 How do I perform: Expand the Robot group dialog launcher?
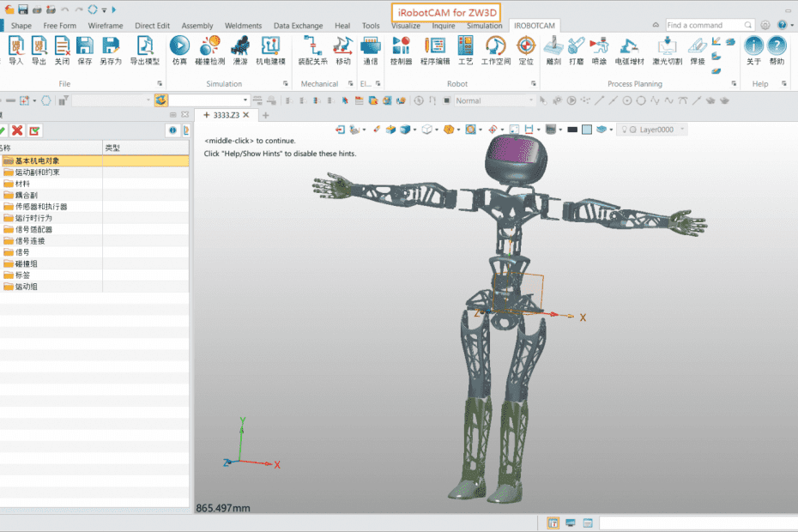[533, 84]
